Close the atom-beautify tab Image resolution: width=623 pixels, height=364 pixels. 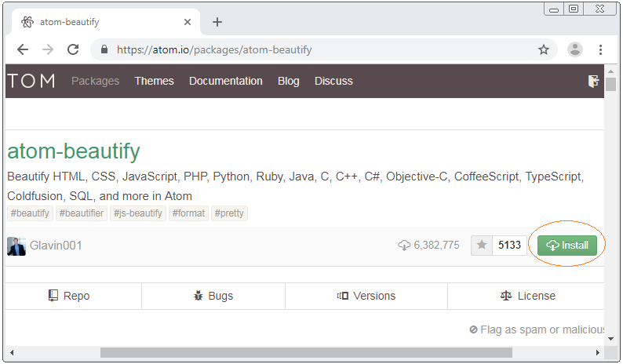click(188, 22)
